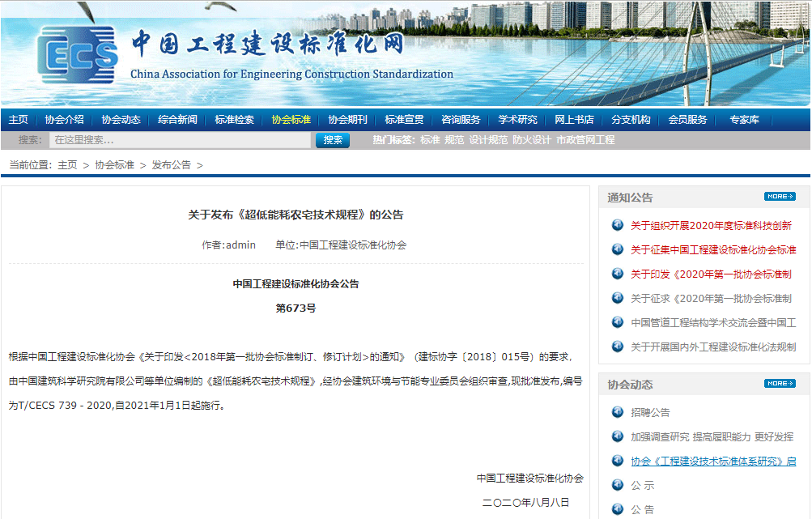Open notice 关于征集中国工程建设标准化协会标准
The width and height of the screenshot is (812, 519).
pos(713,249)
